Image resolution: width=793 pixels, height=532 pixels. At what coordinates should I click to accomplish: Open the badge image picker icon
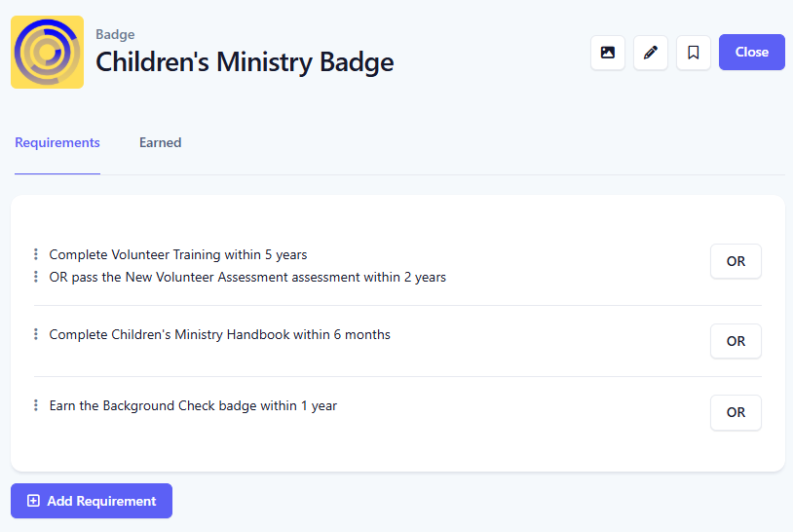(607, 52)
